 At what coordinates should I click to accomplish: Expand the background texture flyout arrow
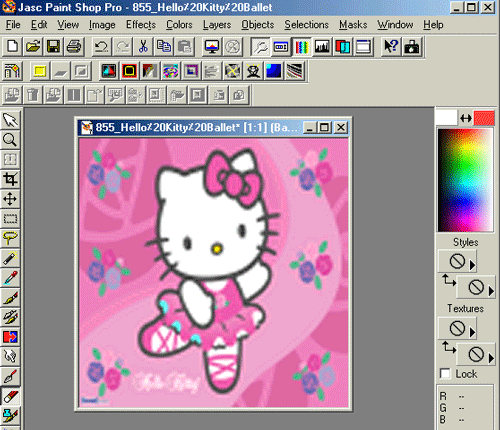[x=491, y=358]
